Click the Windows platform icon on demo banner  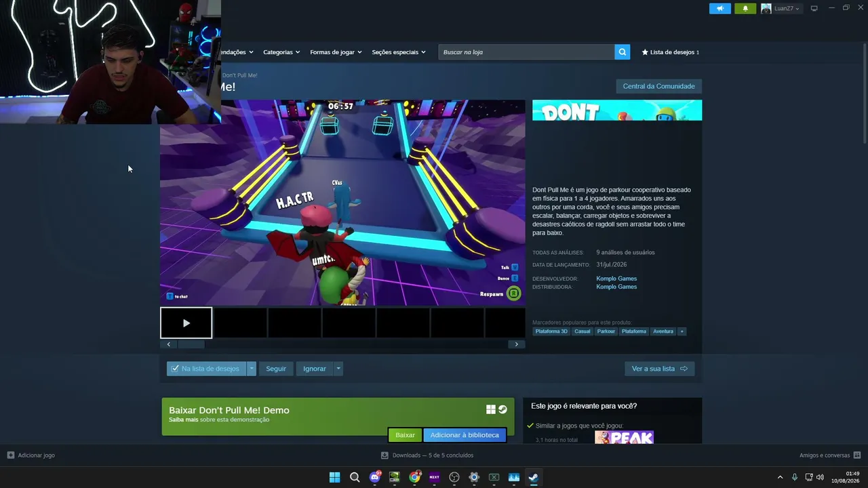[x=491, y=409]
